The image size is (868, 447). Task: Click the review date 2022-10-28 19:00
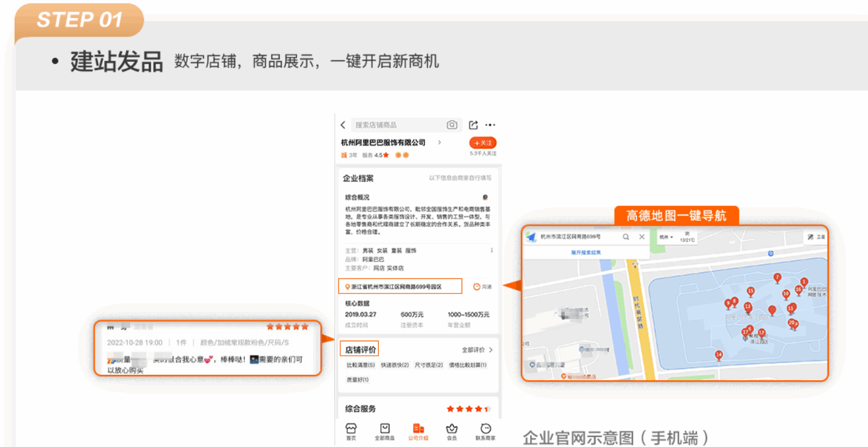click(135, 342)
